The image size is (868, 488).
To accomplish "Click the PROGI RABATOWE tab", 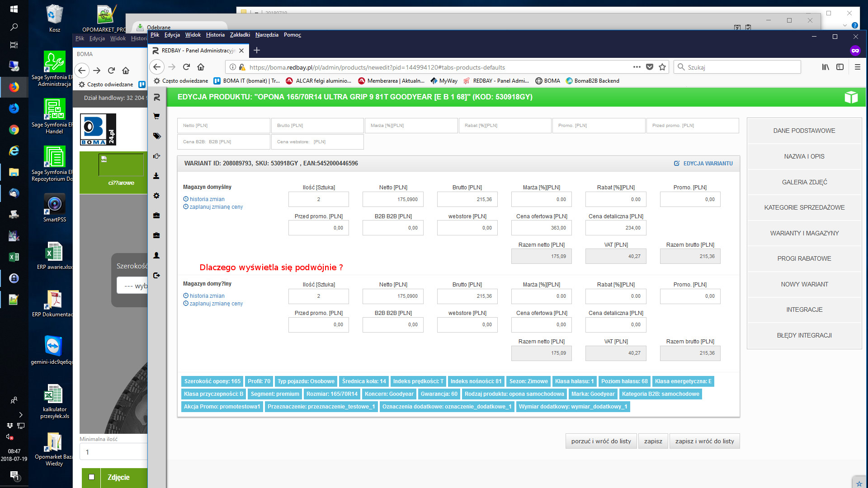I will [804, 258].
